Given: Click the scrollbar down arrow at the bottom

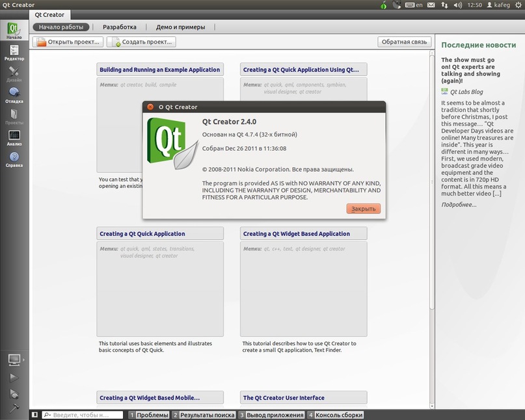Looking at the screenshot, I should click(432, 406).
